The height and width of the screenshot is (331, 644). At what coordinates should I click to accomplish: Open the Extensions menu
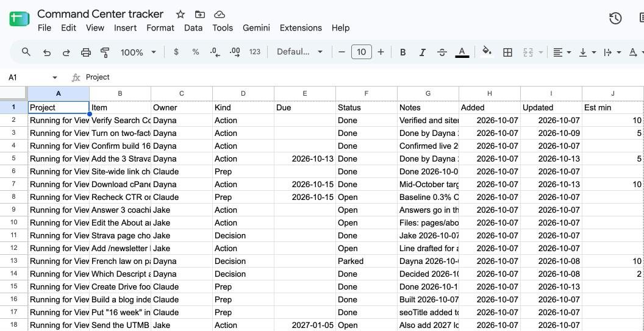tap(301, 28)
